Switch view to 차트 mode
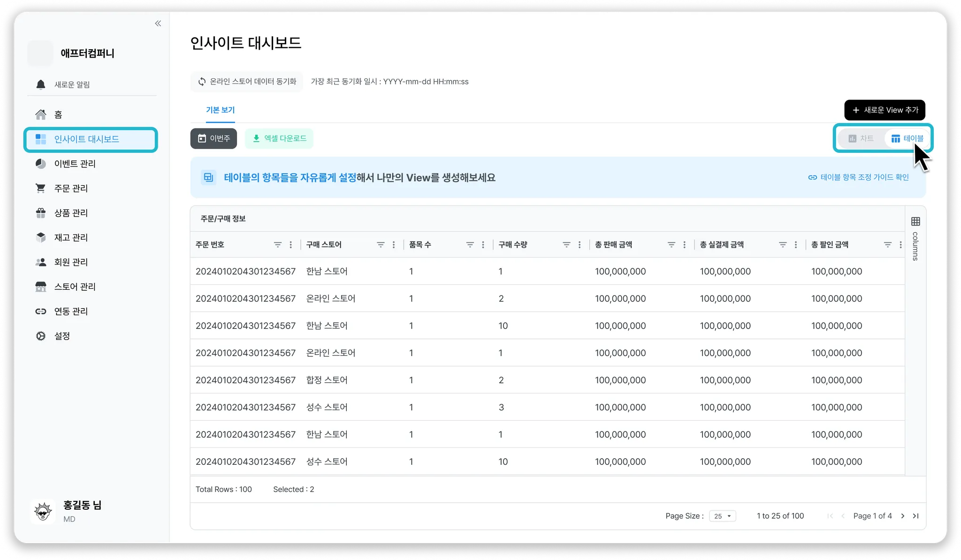The height and width of the screenshot is (560, 961). tap(861, 138)
